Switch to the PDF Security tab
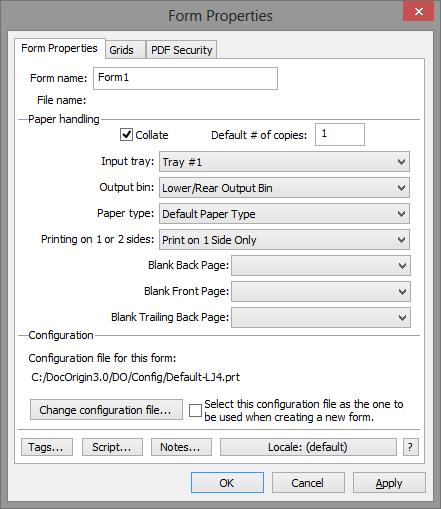This screenshot has width=441, height=509. [182, 50]
